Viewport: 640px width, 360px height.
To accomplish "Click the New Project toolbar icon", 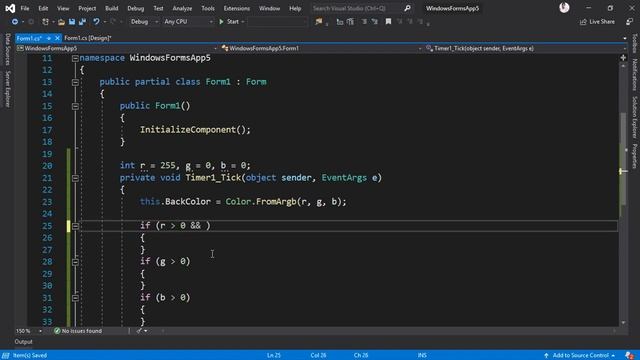I will pos(45,22).
